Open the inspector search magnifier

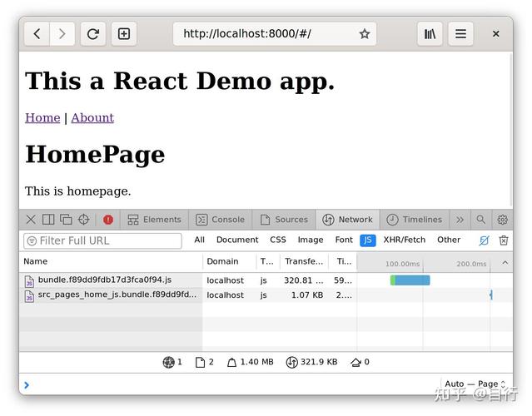click(480, 220)
